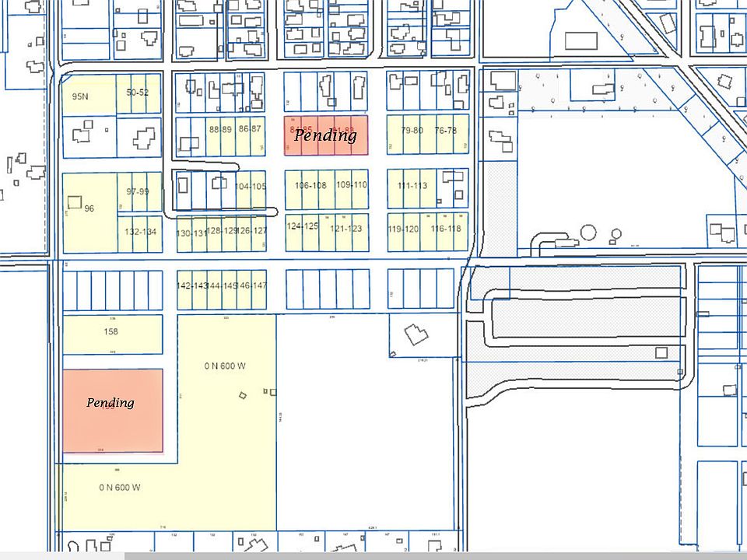Select the 106-108 lot label

click(310, 185)
